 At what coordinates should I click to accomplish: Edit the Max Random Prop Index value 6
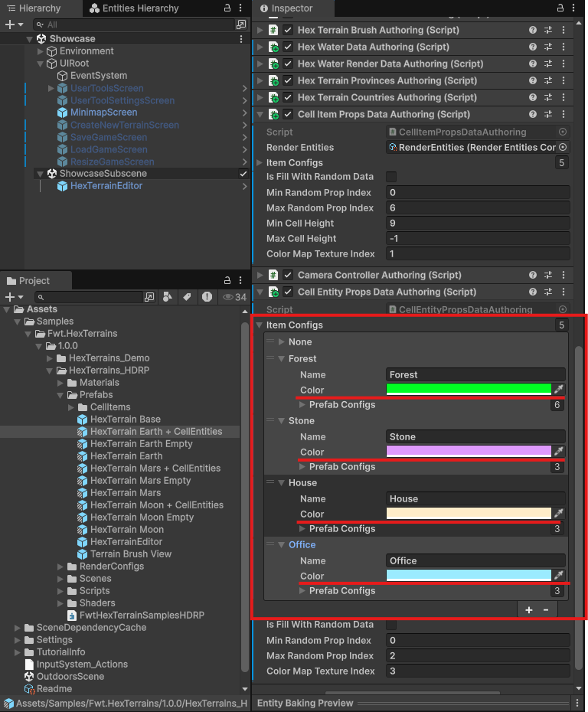click(478, 208)
